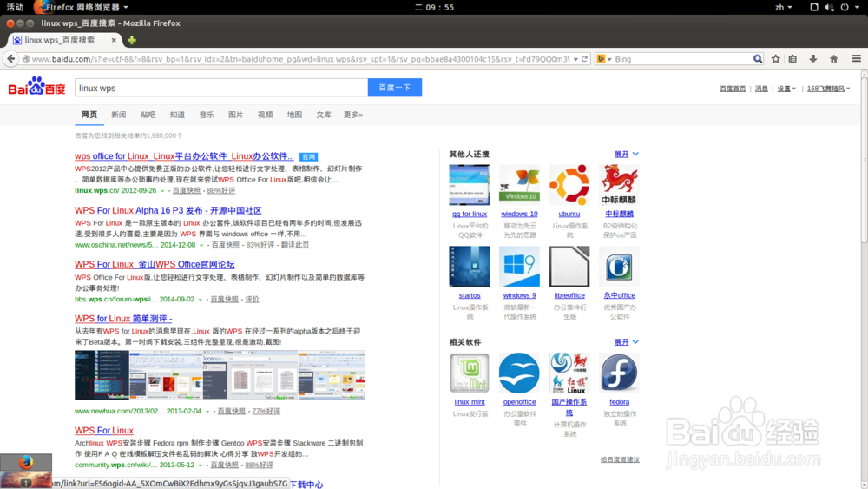Click the clock in the top bar
This screenshot has height=489, width=868.
click(434, 7)
